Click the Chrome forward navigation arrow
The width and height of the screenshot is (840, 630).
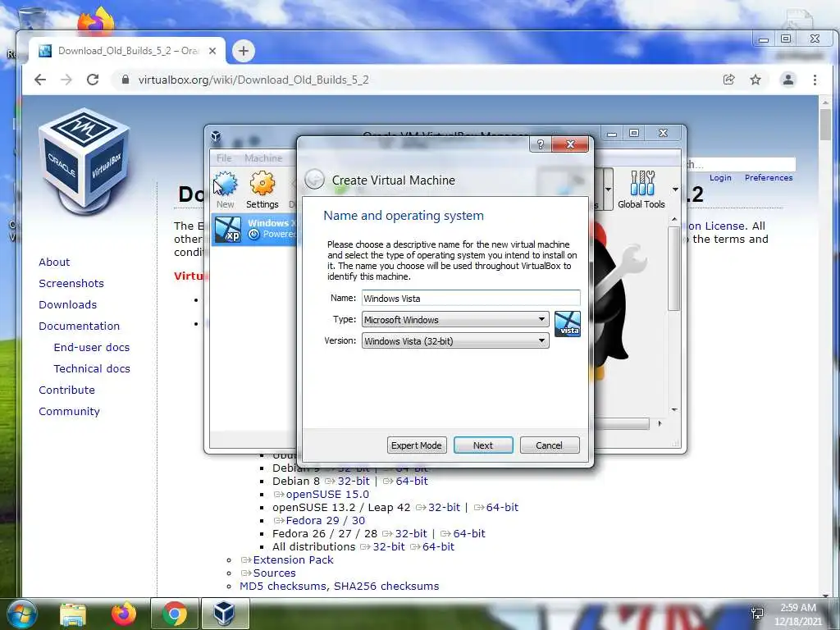coord(66,80)
